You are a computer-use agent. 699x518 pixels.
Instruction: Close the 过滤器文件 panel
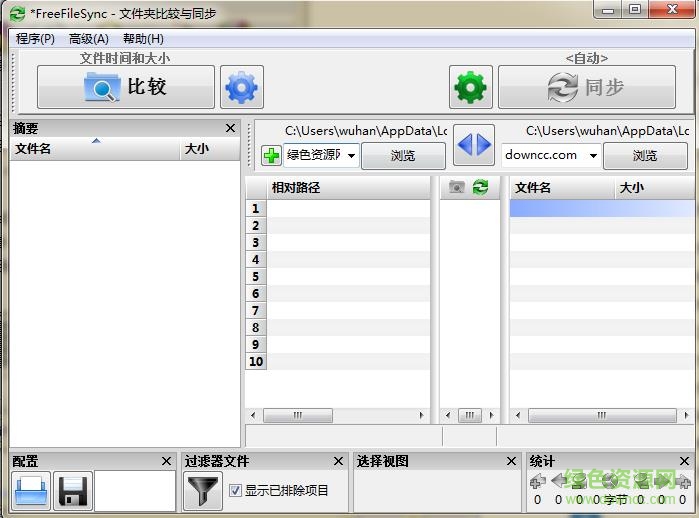click(339, 461)
